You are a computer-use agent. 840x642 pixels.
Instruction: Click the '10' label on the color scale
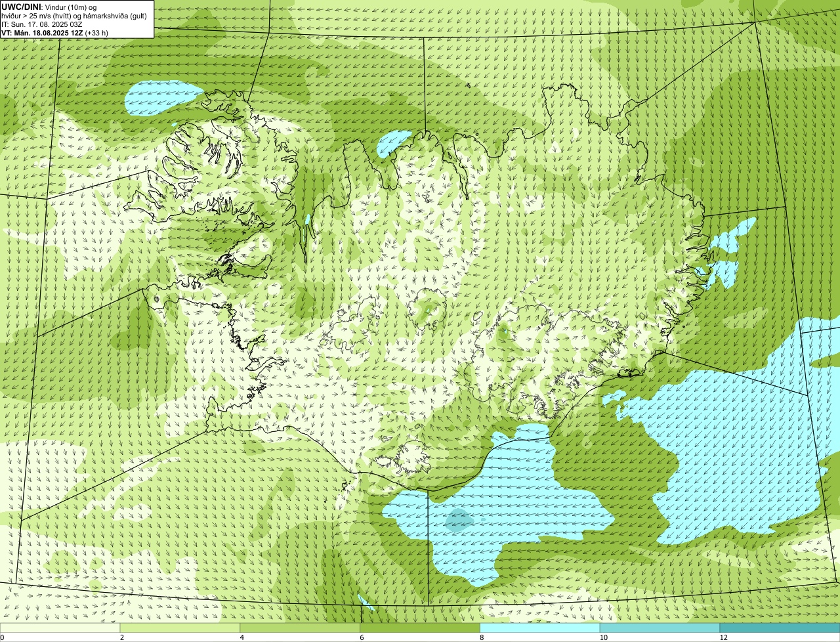click(x=603, y=637)
